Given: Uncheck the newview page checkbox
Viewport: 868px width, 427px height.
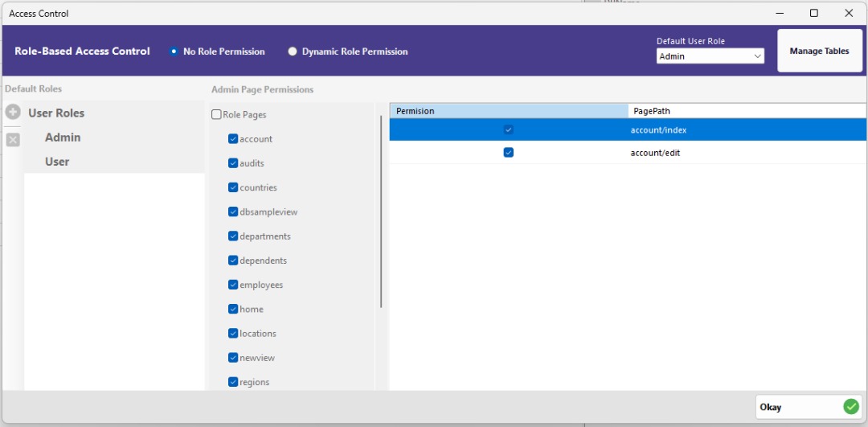Looking at the screenshot, I should pos(233,359).
